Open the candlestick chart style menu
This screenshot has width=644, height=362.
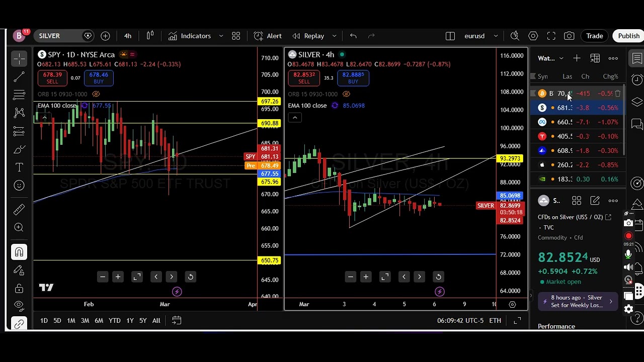pos(150,36)
